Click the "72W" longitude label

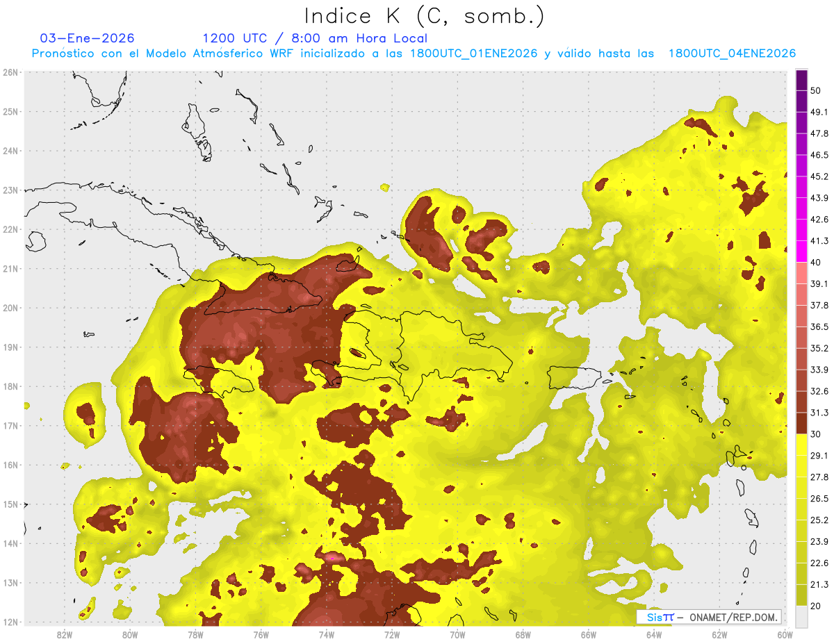(x=392, y=635)
